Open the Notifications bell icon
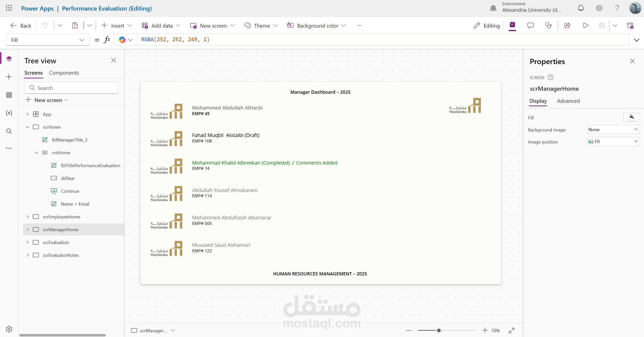 click(x=581, y=8)
